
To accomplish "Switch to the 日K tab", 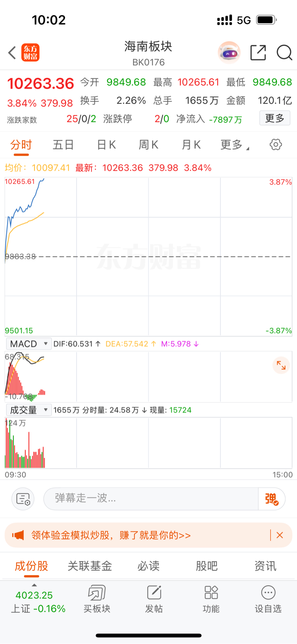I will coord(106,145).
